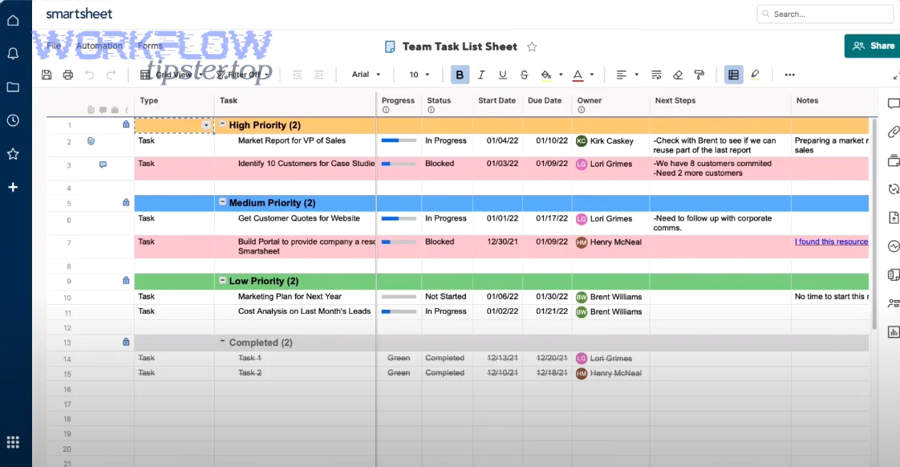Viewport: 900px width, 467px height.
Task: Click the conditional formatting grid icon
Action: 733,75
